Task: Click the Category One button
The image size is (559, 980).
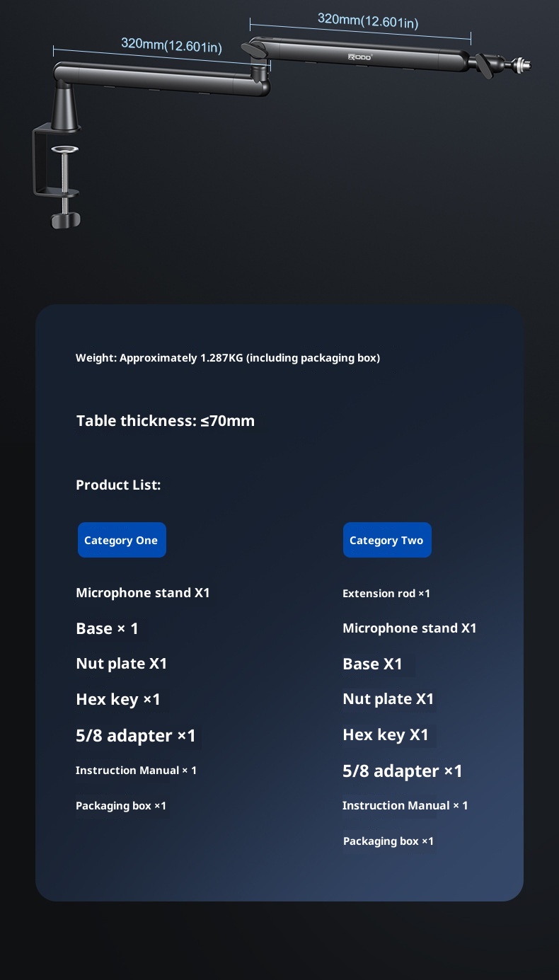Action: 122,540
